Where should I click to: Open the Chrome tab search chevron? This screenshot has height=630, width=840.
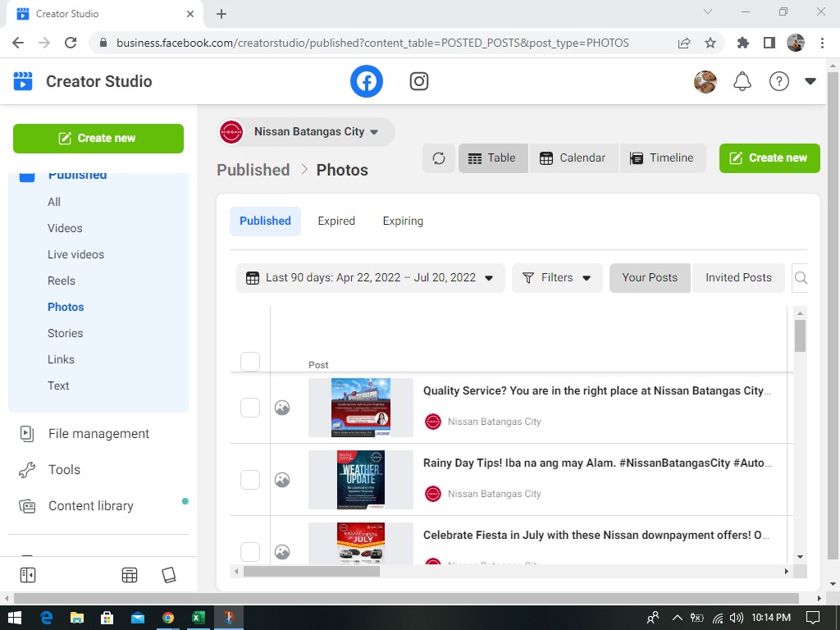pos(708,11)
